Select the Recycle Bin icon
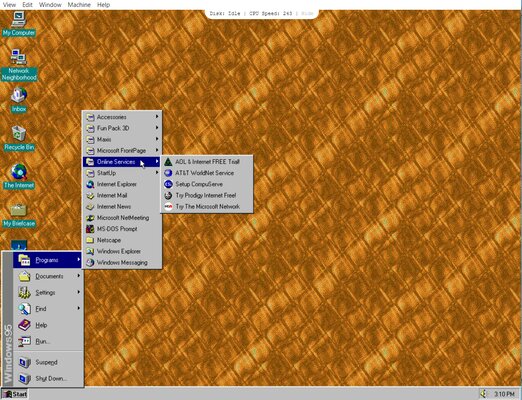 [x=19, y=138]
